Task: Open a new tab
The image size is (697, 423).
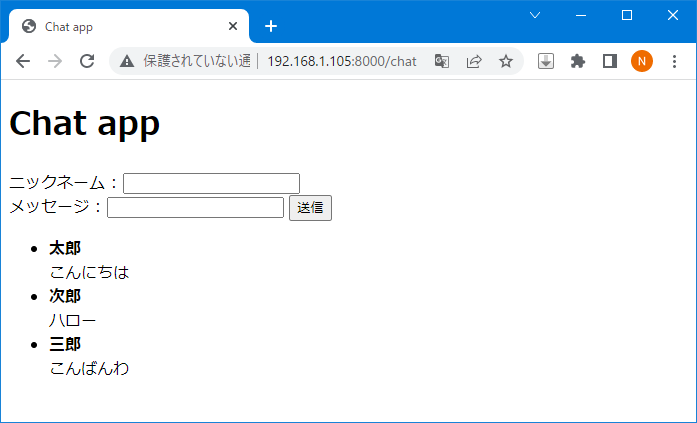Action: click(271, 26)
